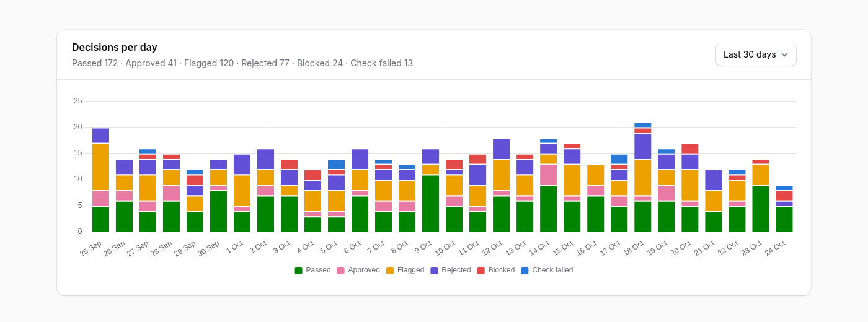
Task: Select the 8 Oct stacked bar
Action: [x=407, y=198]
